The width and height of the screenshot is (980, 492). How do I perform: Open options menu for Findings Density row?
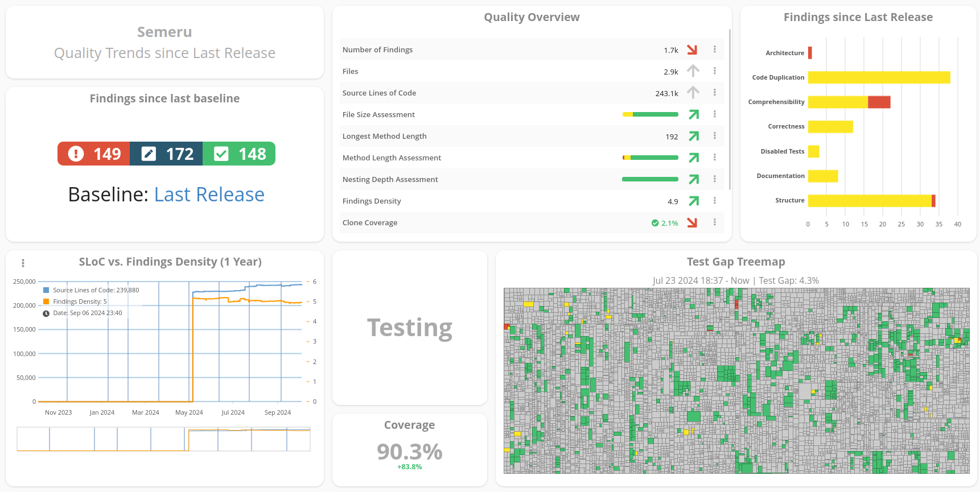click(x=715, y=201)
